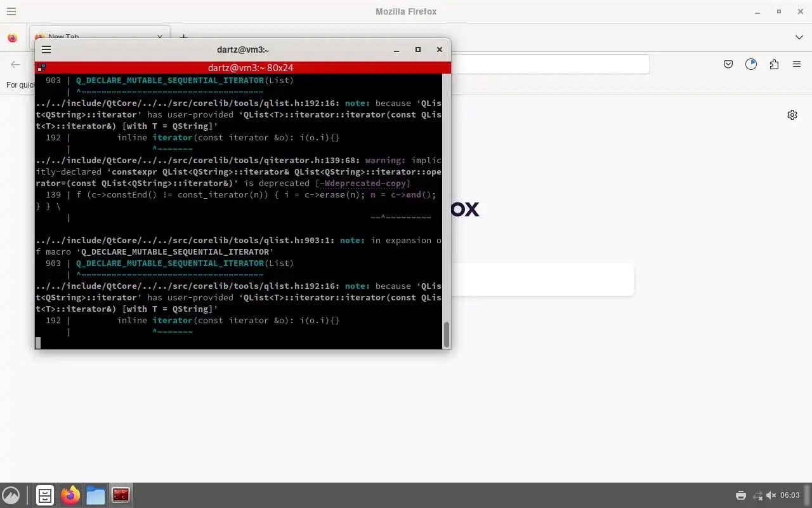Open the Save to Pocket icon
812x508 pixels.
(x=728, y=64)
